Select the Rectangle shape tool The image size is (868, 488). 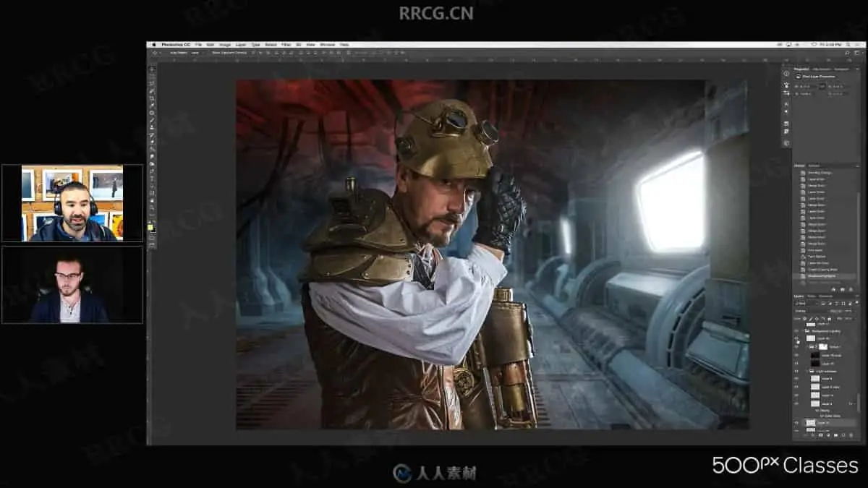click(x=152, y=194)
